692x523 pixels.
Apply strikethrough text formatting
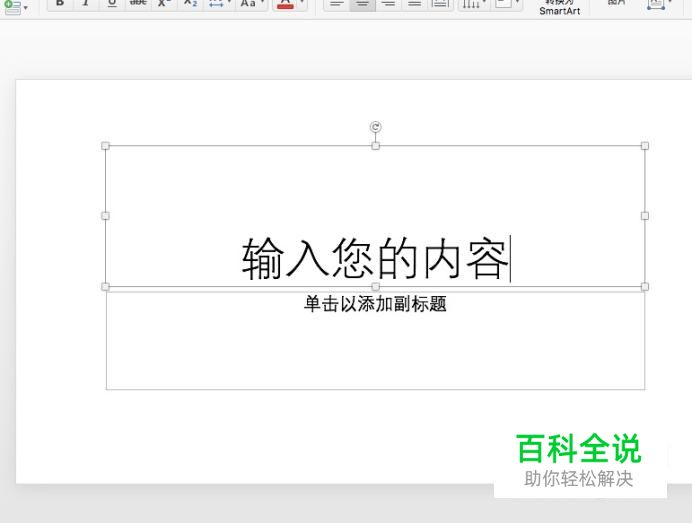(x=138, y=4)
